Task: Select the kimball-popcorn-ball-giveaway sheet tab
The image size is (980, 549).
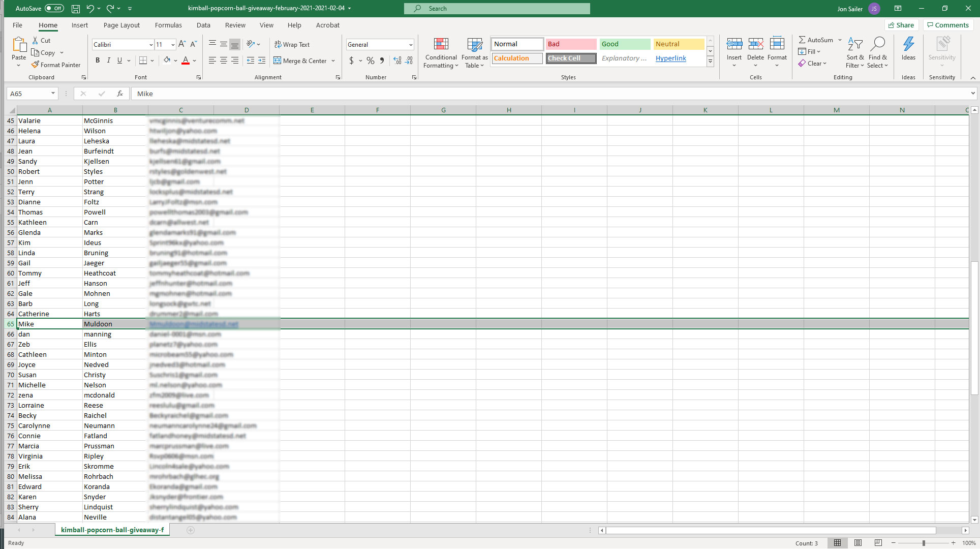Action: [x=112, y=530]
